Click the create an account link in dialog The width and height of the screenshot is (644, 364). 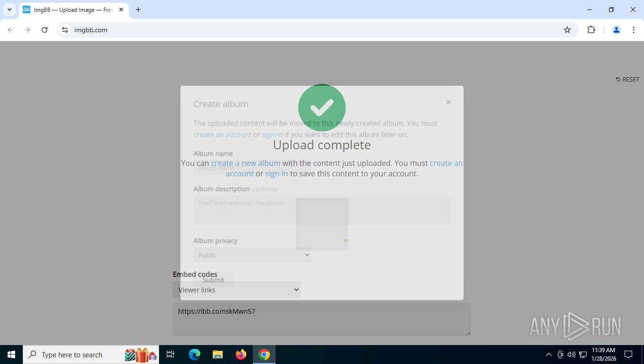[x=223, y=135]
